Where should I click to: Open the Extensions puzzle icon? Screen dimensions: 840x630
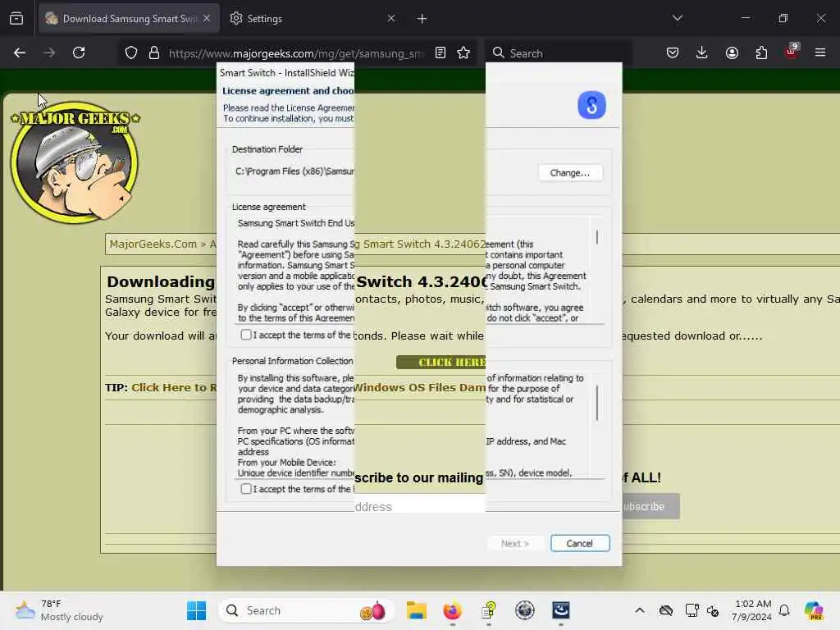click(x=761, y=52)
